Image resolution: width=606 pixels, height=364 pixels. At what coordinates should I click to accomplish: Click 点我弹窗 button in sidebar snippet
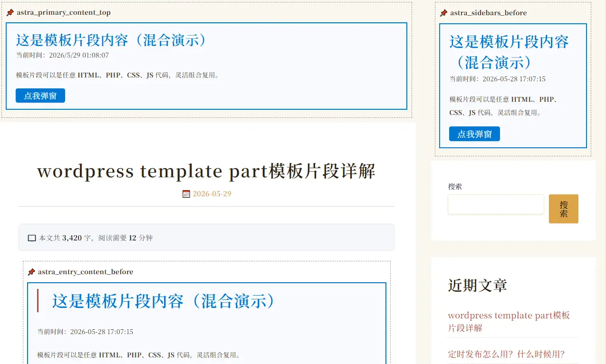click(474, 134)
